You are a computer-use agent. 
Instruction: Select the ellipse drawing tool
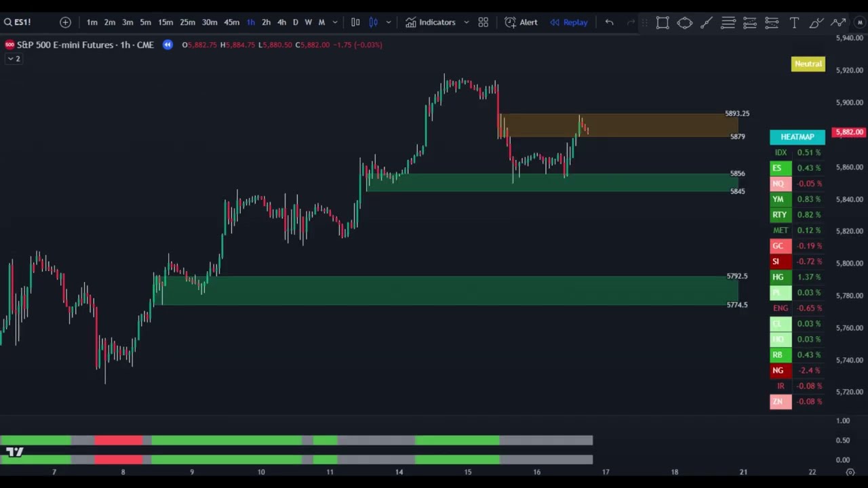point(684,22)
